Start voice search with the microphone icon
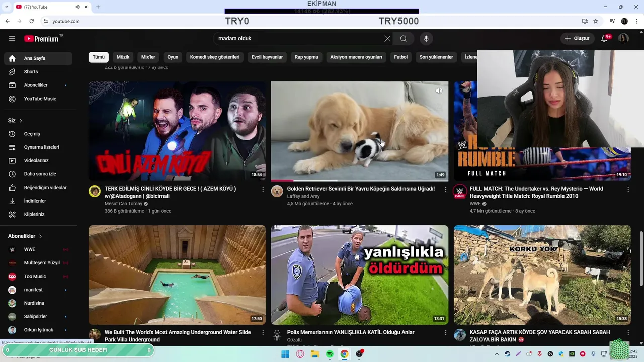The width and height of the screenshot is (644, 362). click(x=426, y=39)
